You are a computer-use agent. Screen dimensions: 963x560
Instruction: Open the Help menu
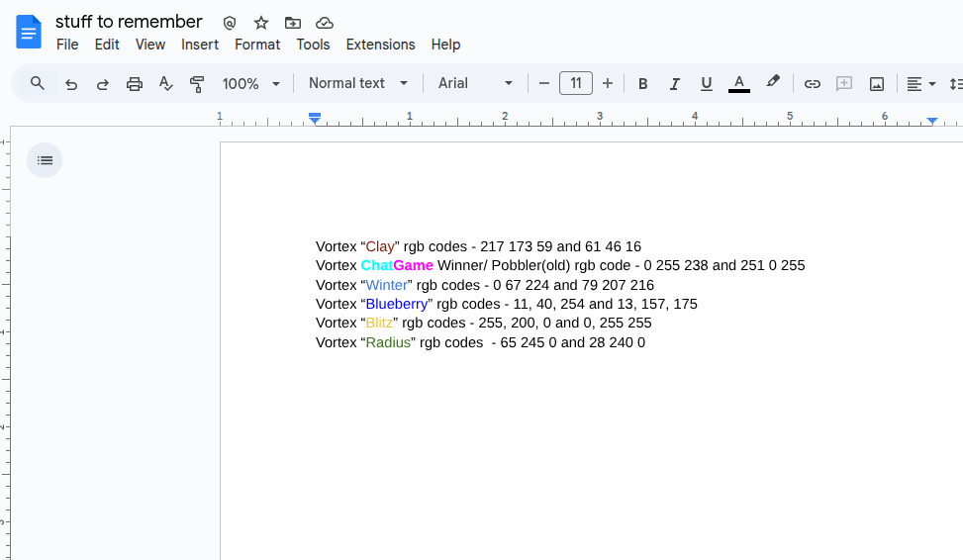(445, 45)
